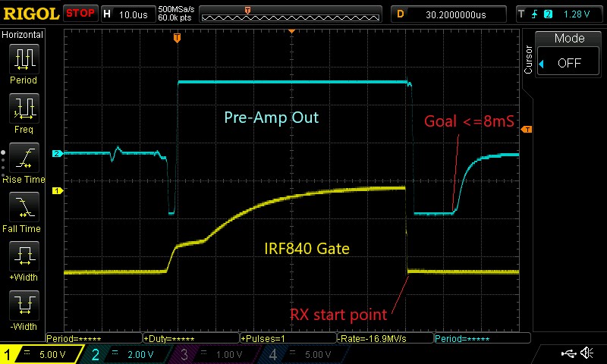Click the channel 2 ground marker
The width and height of the screenshot is (607, 364).
(58, 154)
